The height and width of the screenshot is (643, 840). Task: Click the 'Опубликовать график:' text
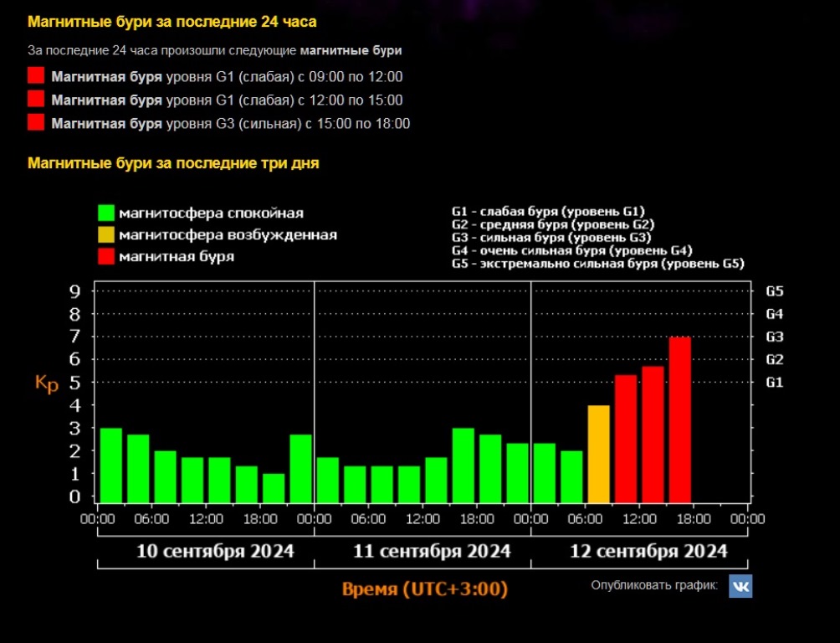click(654, 585)
